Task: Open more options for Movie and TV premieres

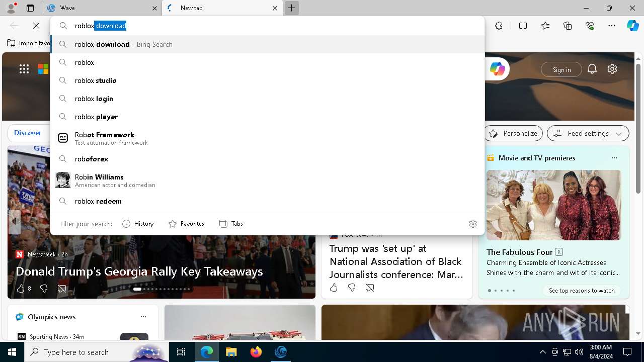Action: coord(614,158)
